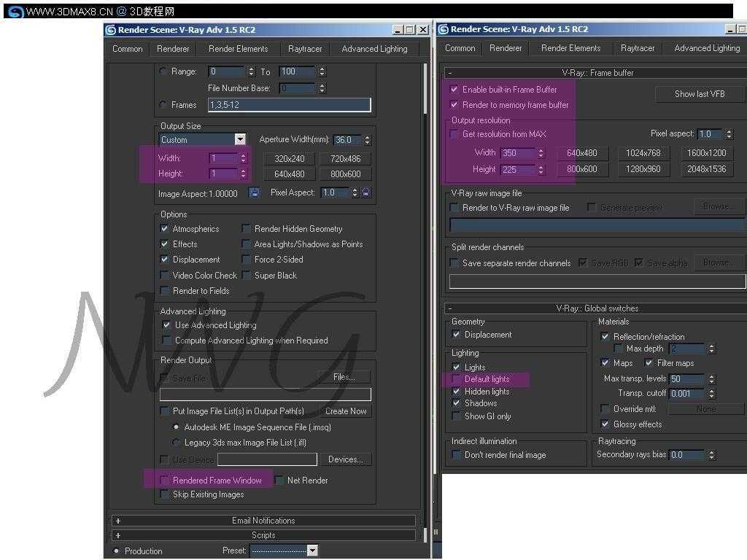Open the Custom output size dropdown
This screenshot has width=747, height=560.
coord(240,139)
